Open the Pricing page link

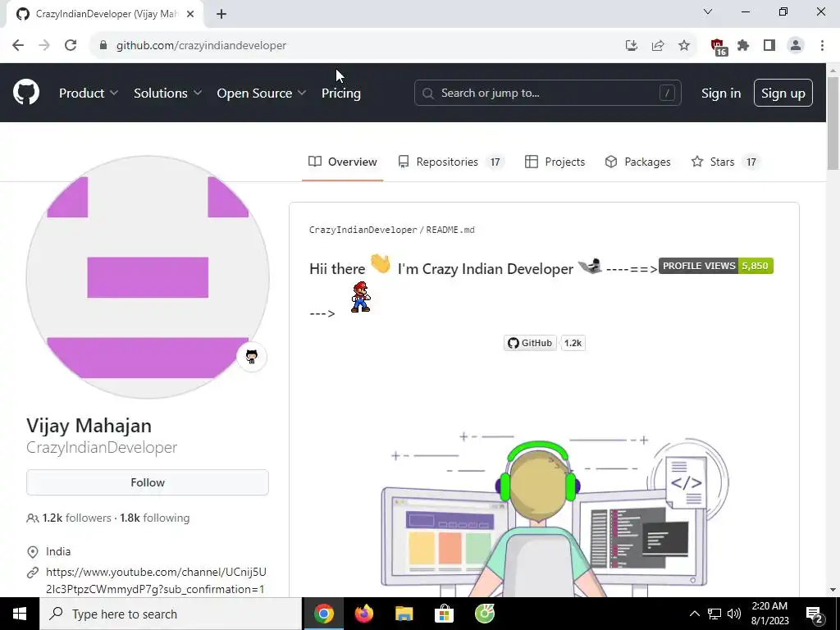[x=340, y=93]
